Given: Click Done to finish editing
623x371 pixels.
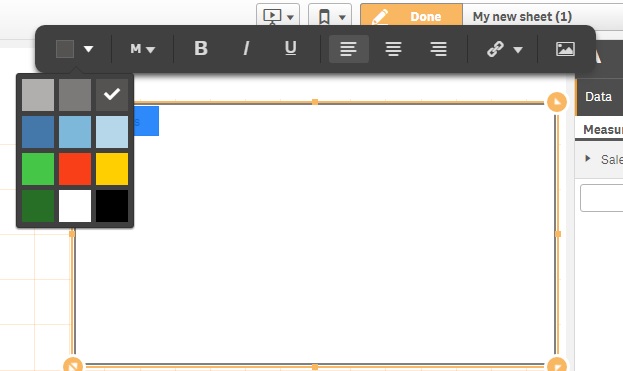Looking at the screenshot, I should click(411, 16).
